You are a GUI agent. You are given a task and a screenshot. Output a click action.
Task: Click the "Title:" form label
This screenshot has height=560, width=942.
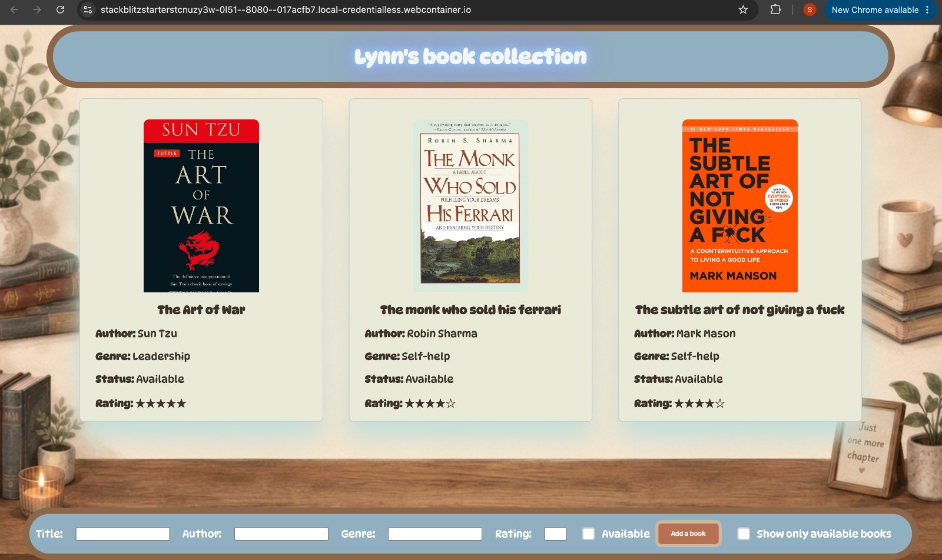coord(49,534)
